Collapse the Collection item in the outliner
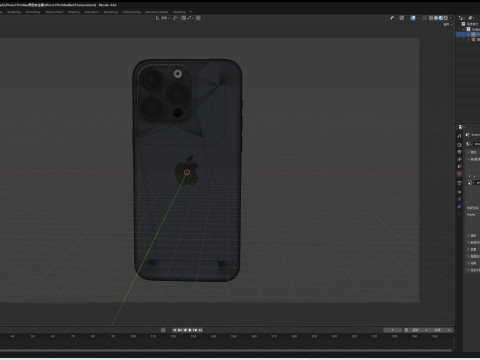This screenshot has width=480, height=360. (x=463, y=29)
